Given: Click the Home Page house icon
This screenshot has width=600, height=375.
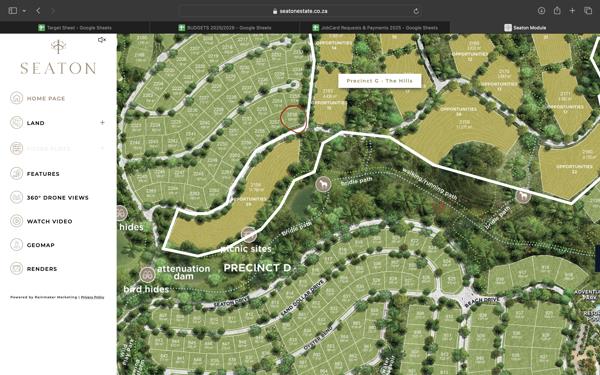Looking at the screenshot, I should 16,98.
